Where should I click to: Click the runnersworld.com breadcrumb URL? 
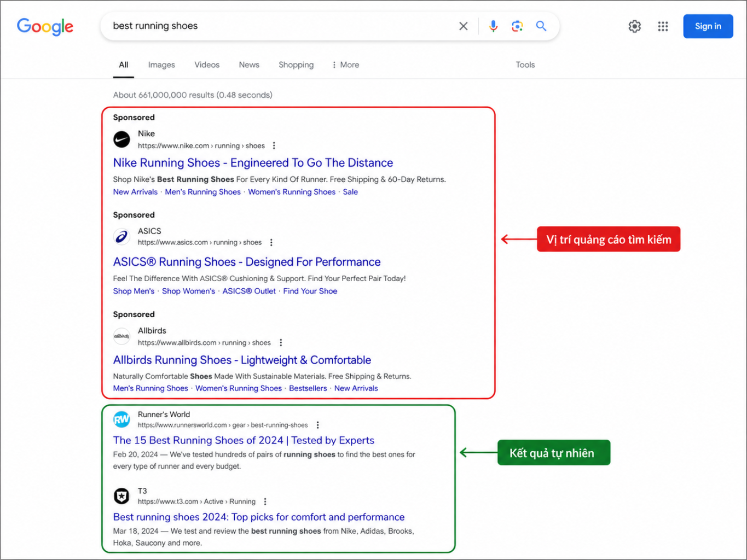[223, 425]
